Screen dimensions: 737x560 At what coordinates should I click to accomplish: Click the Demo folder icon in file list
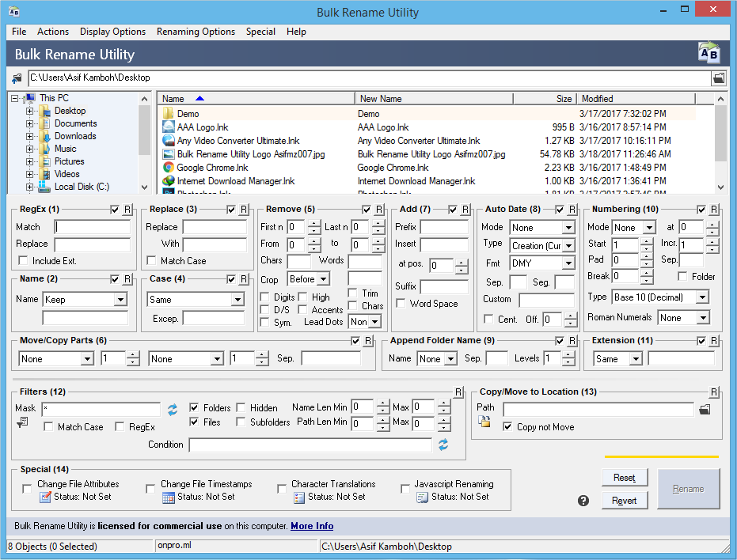point(169,114)
